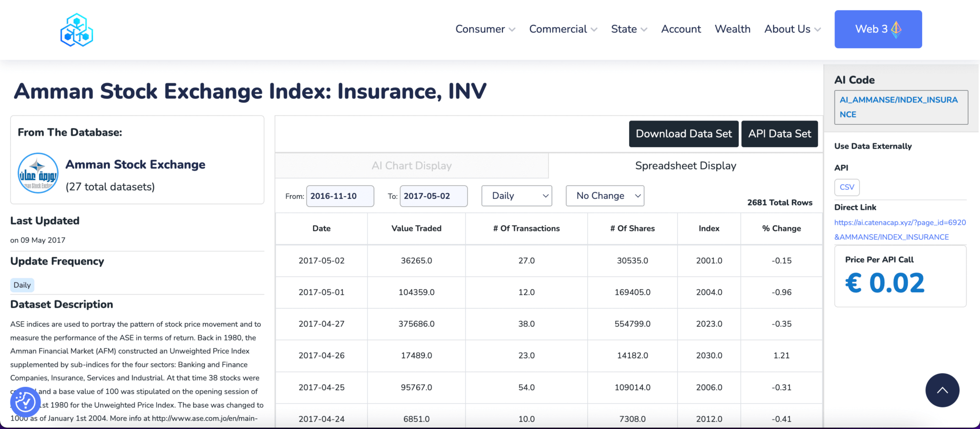Switch to AI Chart Display tab
Viewport: 980px width, 429px height.
pyautogui.click(x=412, y=166)
